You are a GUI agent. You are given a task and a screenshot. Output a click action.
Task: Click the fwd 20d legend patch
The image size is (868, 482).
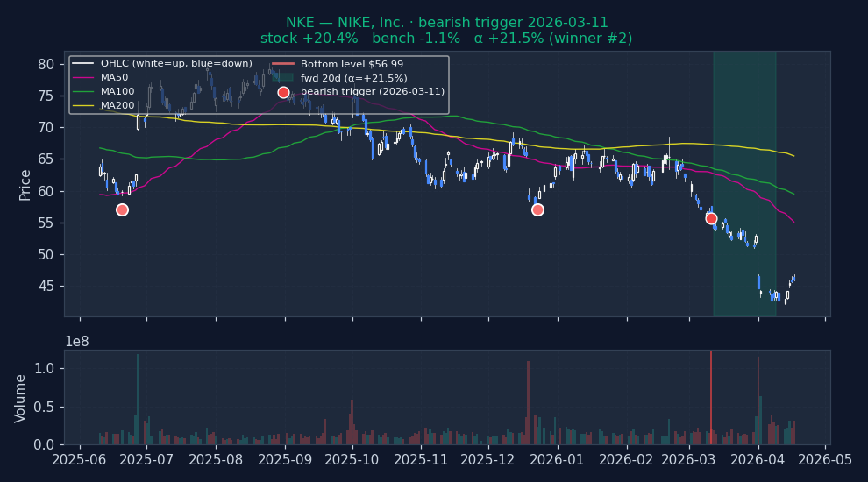[x=283, y=78]
